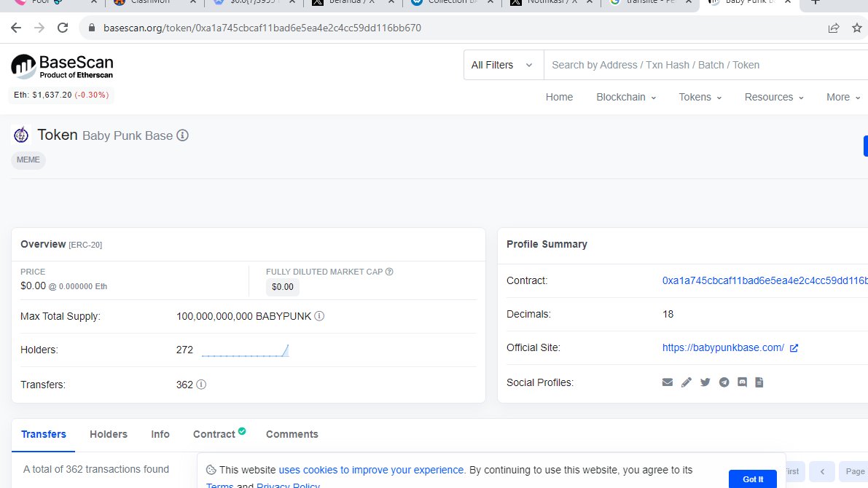Click the lock icon in address bar

[x=92, y=28]
